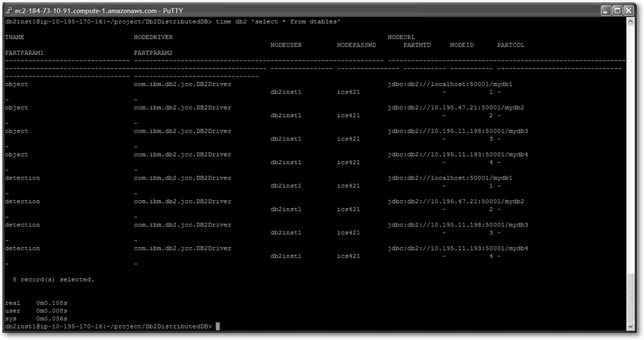Click the scrollbar up arrow

coord(631,21)
